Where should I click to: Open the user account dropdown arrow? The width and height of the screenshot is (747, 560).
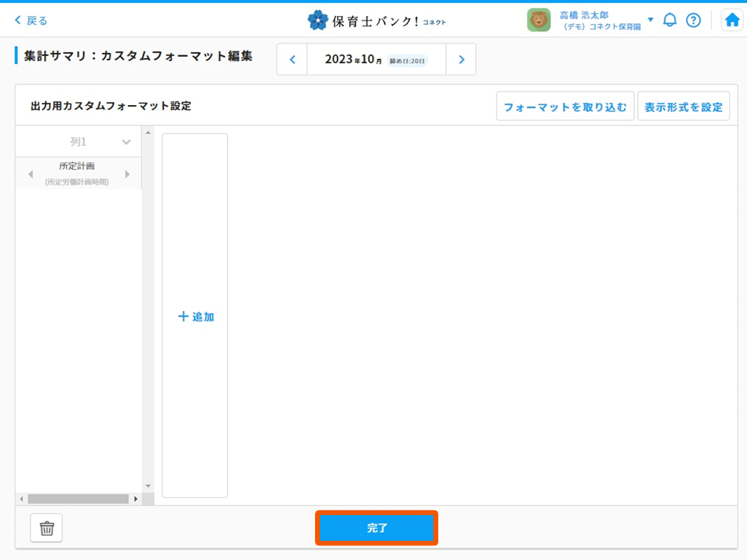click(x=650, y=20)
